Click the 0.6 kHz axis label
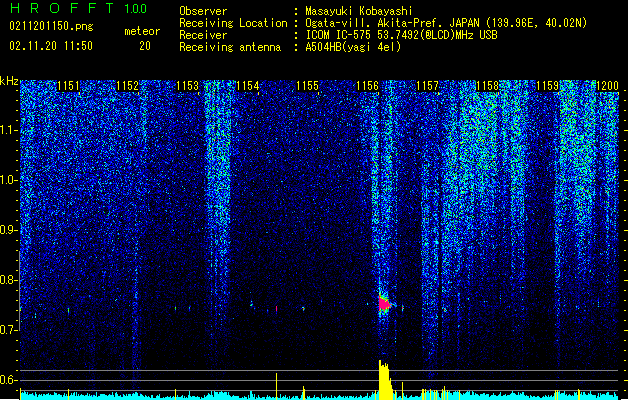Screen dimensions: 629x400 (9, 380)
